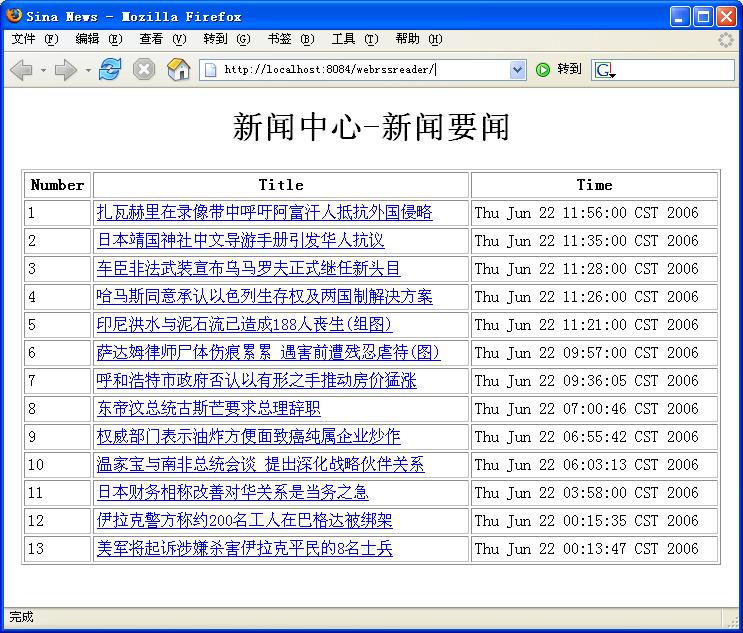Viewport: 743px width, 633px height.
Task: Click the Stop loading icon
Action: pos(144,70)
